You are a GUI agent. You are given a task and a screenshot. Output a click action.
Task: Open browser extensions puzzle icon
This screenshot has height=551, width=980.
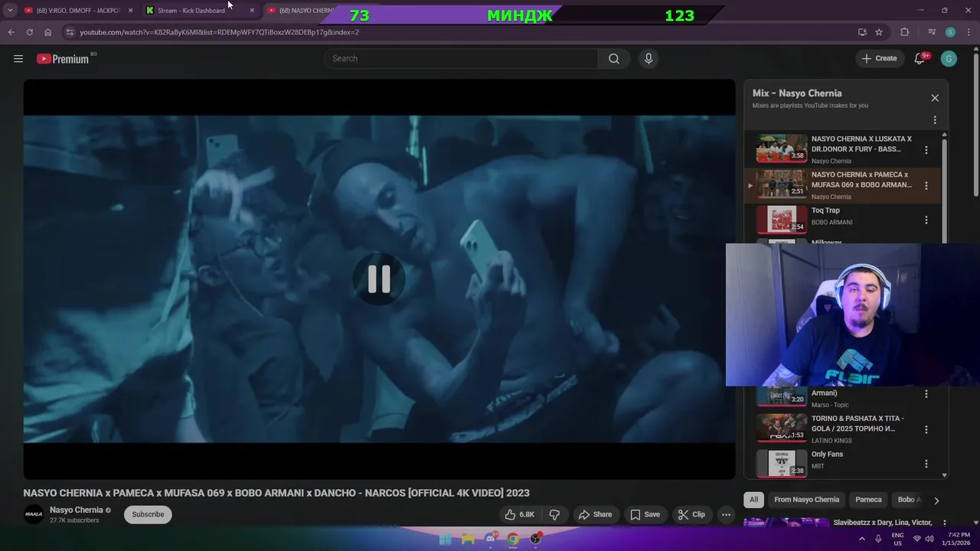point(905,32)
